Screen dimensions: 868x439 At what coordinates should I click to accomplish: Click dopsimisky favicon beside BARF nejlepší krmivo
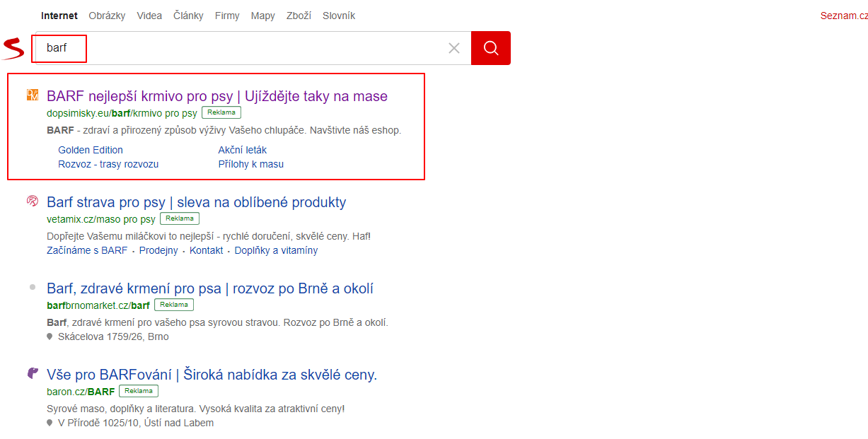point(32,95)
